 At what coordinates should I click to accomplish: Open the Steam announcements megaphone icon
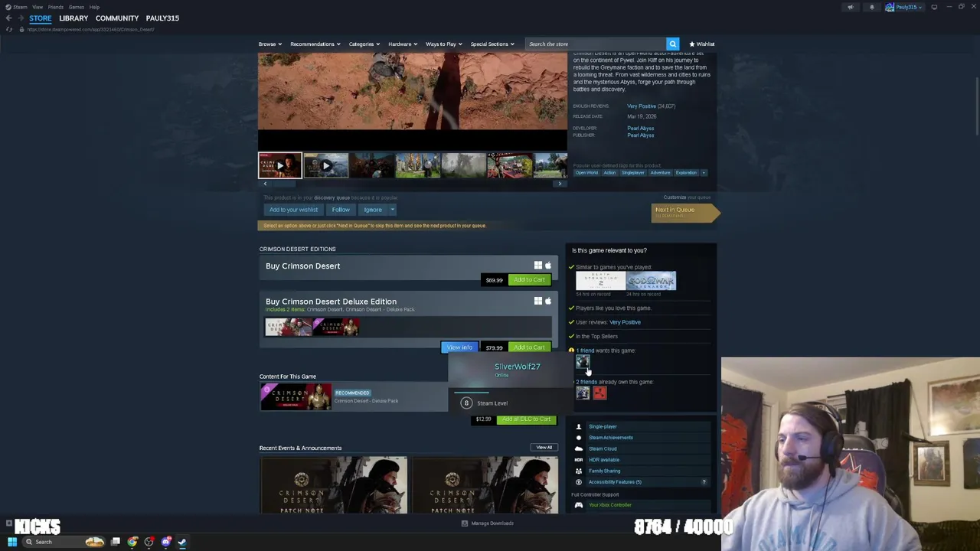[850, 7]
